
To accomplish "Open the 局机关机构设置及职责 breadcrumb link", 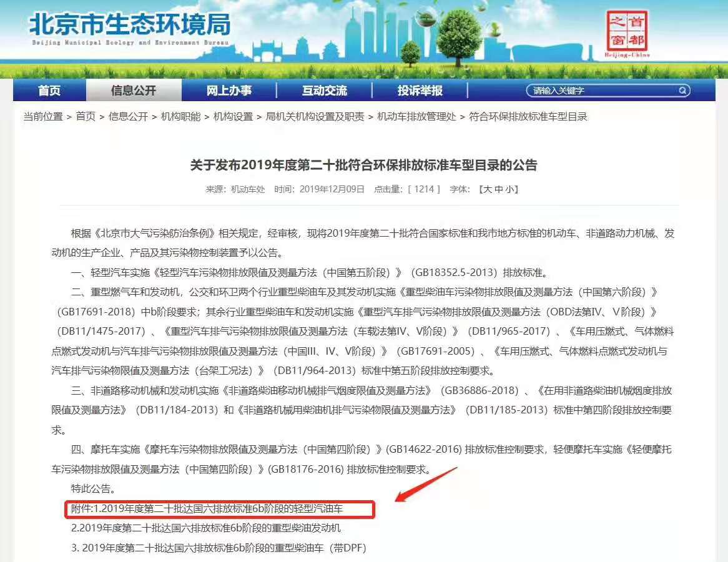I will click(315, 117).
